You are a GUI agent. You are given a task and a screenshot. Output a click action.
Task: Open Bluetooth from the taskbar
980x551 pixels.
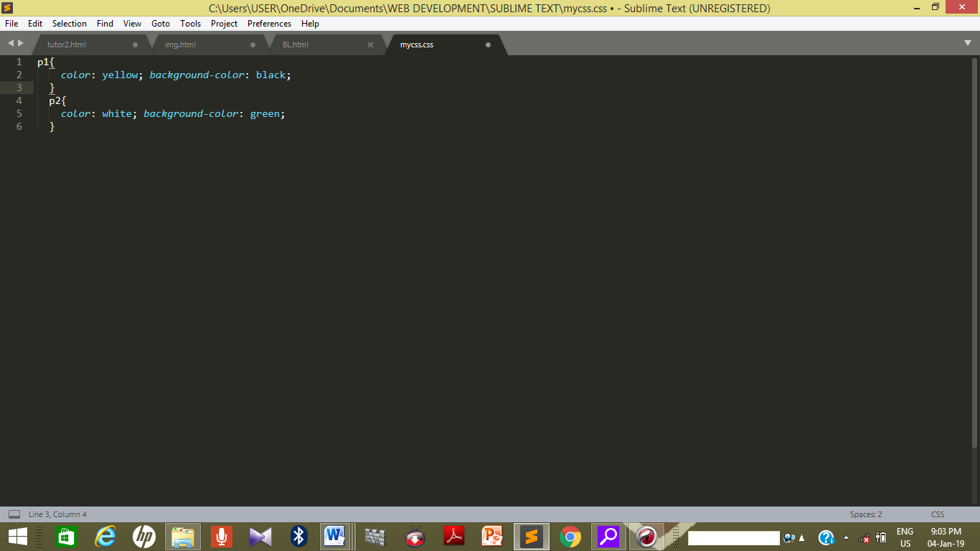coord(297,537)
